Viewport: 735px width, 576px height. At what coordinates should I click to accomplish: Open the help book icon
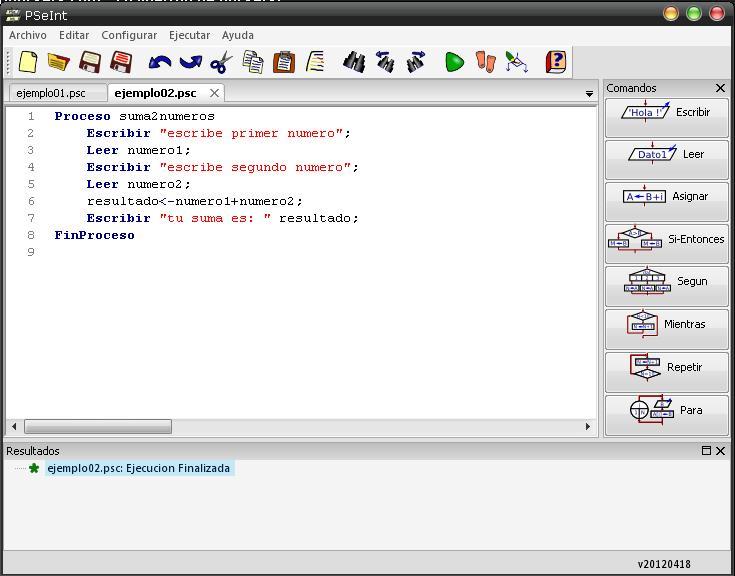pos(556,62)
